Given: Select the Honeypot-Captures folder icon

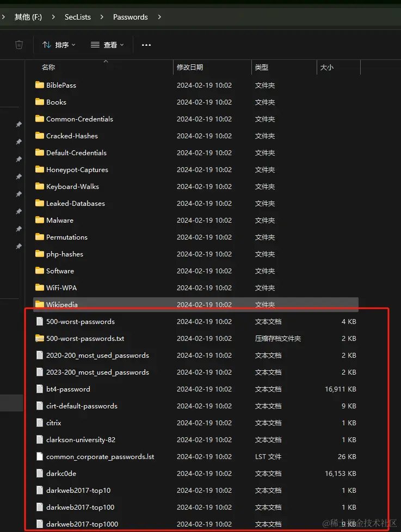Looking at the screenshot, I should (40, 169).
